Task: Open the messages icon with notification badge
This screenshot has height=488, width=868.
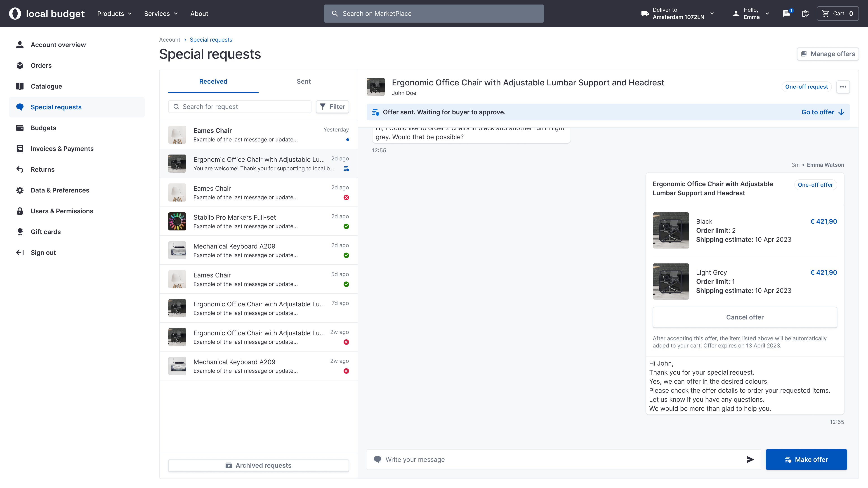Action: pos(787,14)
